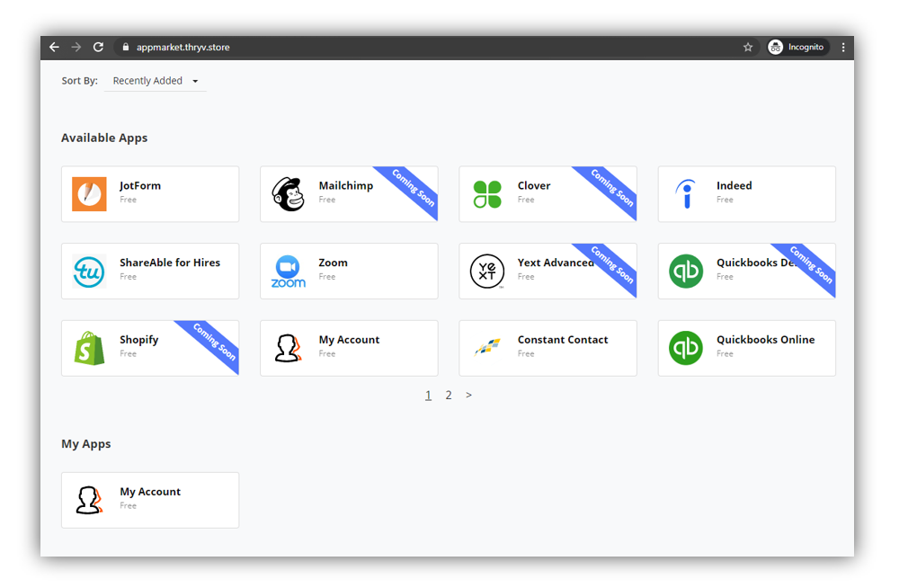Open the Indeed app icon
Screen dimensions: 917x588
685,193
